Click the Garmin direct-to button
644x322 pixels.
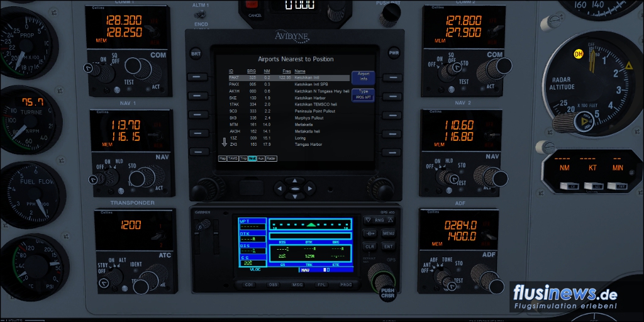coord(369,233)
